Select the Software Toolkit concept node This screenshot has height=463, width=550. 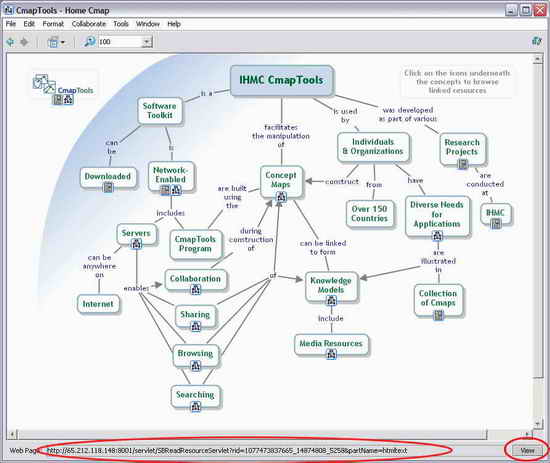(x=160, y=110)
